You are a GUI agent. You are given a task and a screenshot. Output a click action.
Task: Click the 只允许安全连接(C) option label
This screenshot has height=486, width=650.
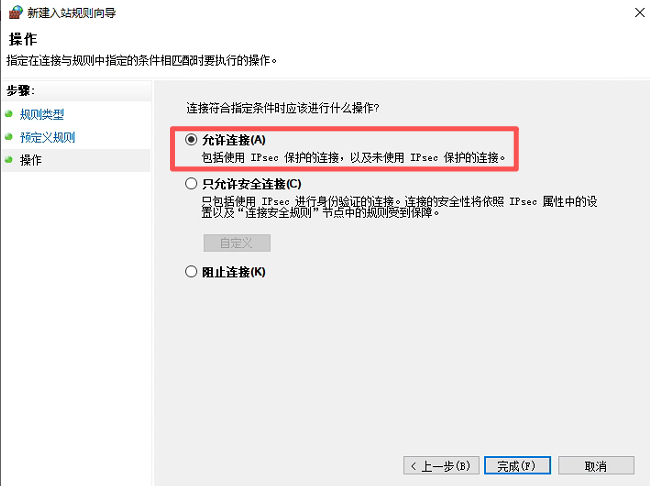[x=252, y=184]
